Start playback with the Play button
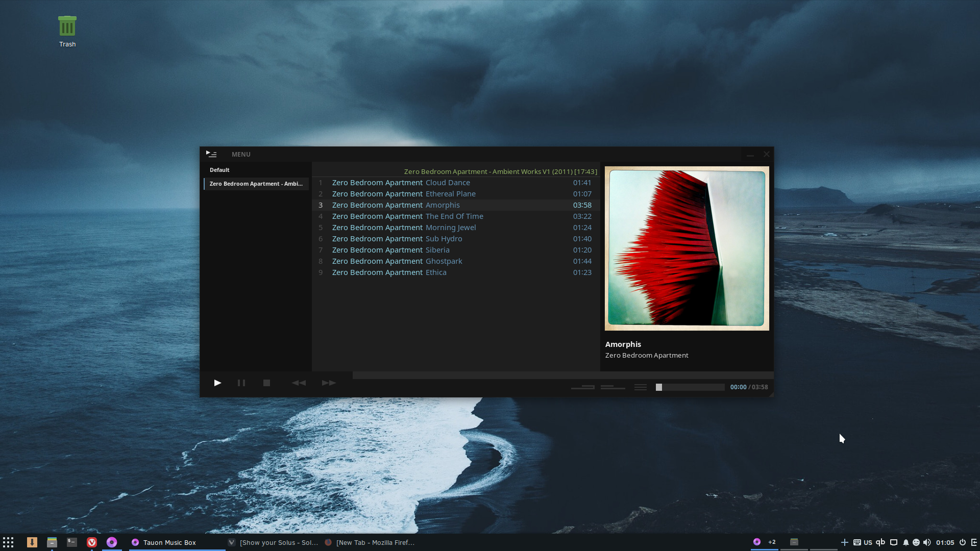 [x=217, y=383]
